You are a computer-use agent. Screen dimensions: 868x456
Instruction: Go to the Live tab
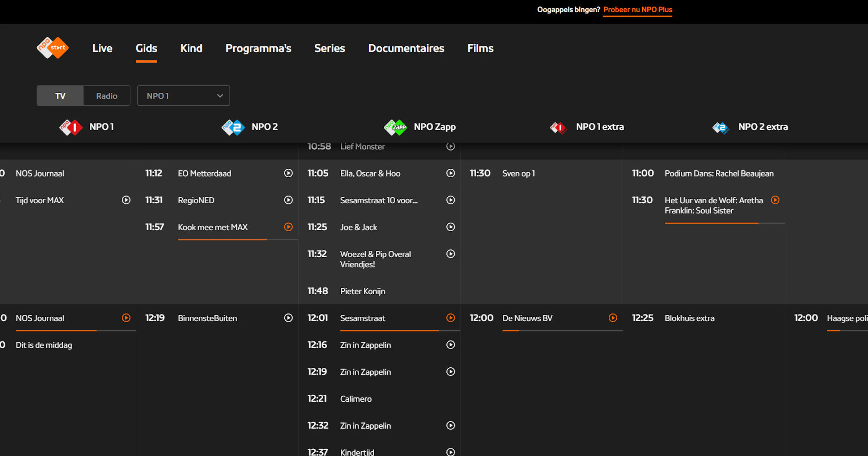[102, 48]
